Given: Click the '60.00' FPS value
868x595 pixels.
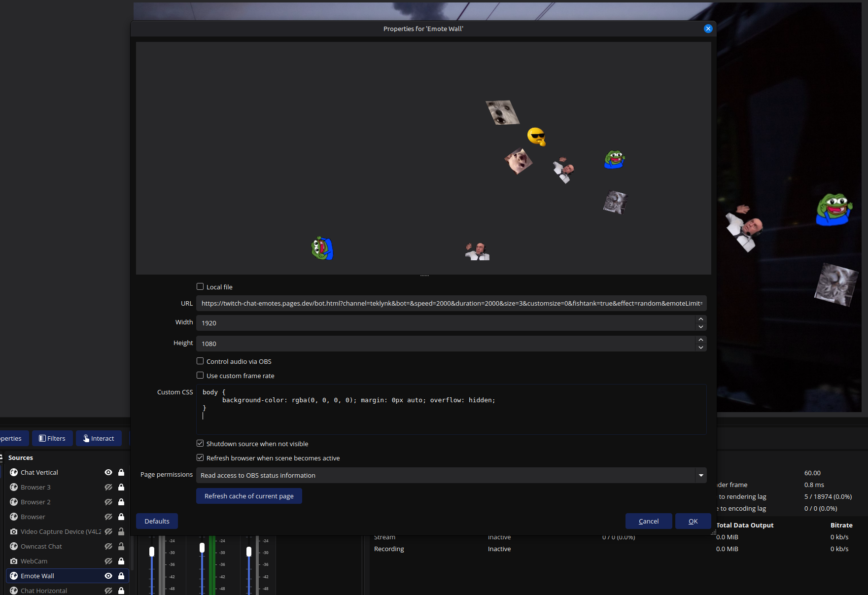Looking at the screenshot, I should pyautogui.click(x=812, y=473).
